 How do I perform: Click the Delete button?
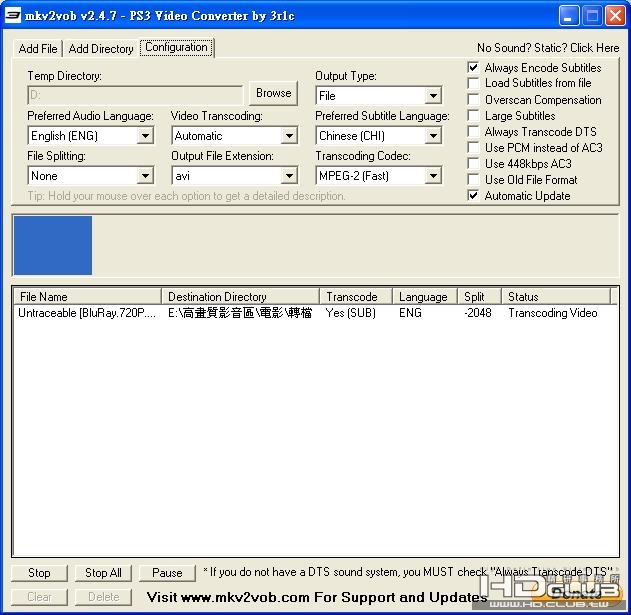point(103,596)
